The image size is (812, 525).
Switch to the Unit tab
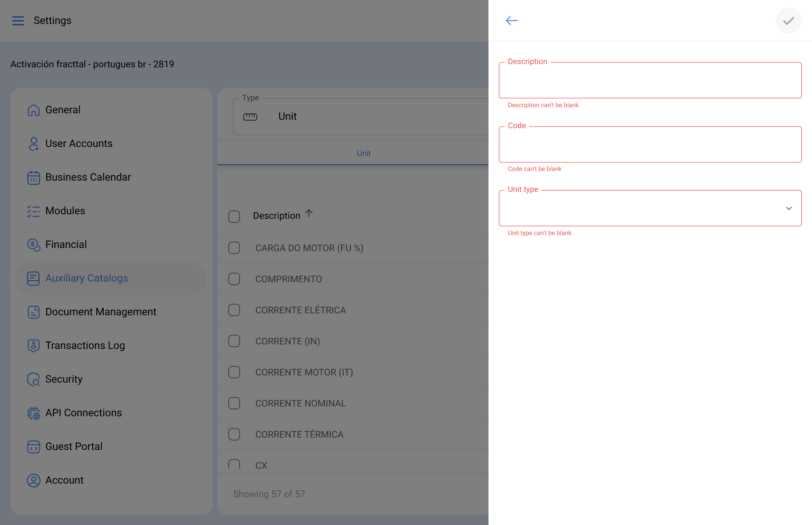coord(364,153)
